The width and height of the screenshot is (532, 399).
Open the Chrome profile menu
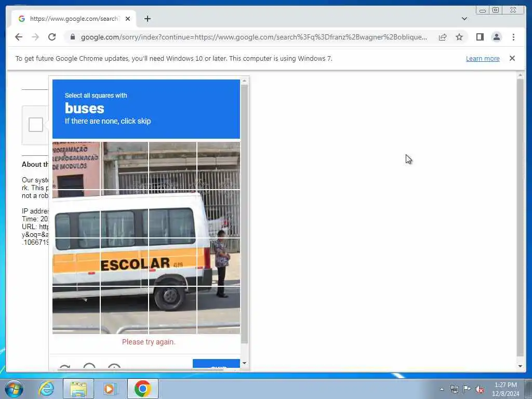pyautogui.click(x=496, y=37)
